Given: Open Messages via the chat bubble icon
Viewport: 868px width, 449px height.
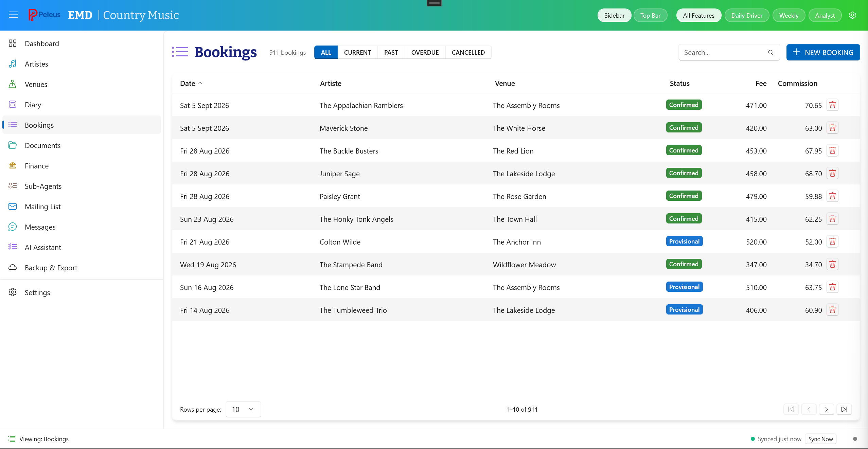Looking at the screenshot, I should tap(13, 227).
